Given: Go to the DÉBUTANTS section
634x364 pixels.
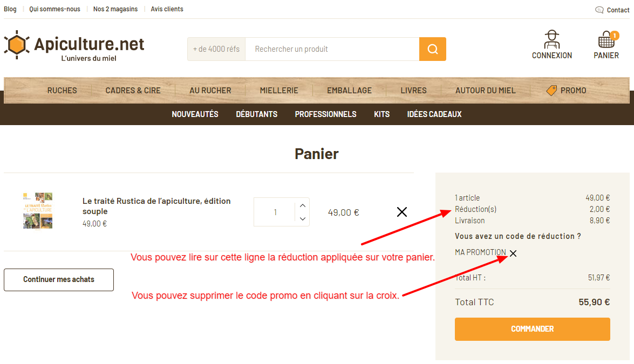Looking at the screenshot, I should [257, 114].
